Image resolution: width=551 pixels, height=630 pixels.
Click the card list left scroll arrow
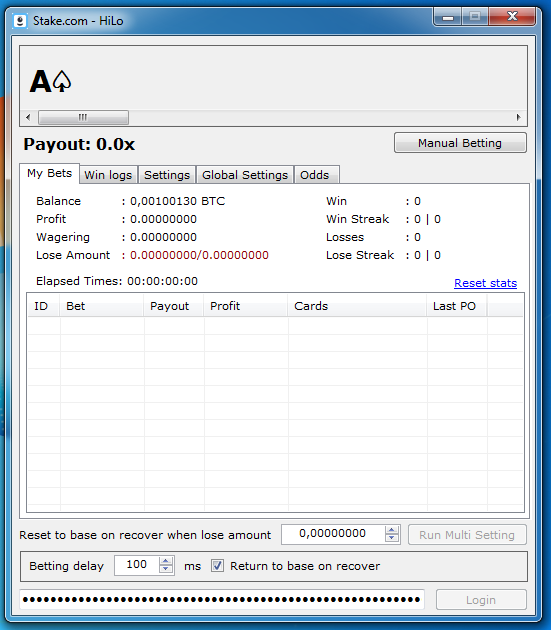coord(28,117)
